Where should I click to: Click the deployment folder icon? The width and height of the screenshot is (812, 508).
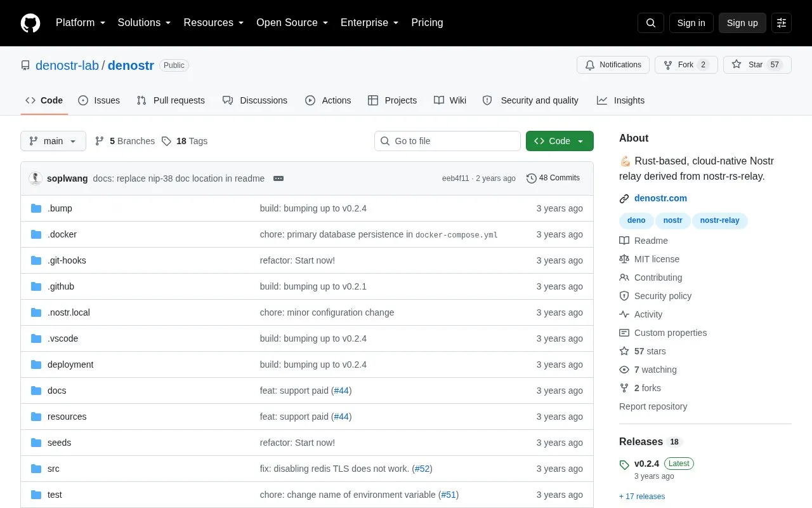click(x=36, y=364)
